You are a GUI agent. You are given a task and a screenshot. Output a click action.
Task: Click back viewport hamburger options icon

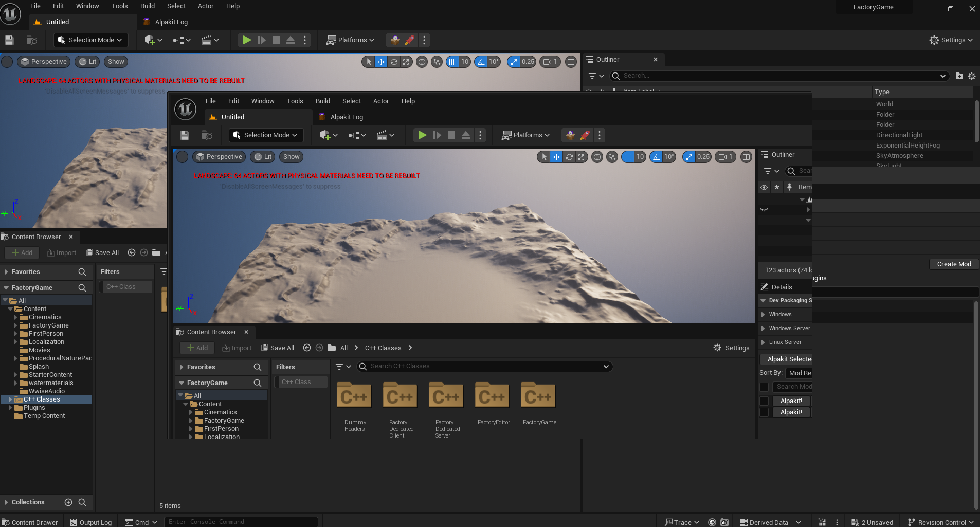point(7,62)
